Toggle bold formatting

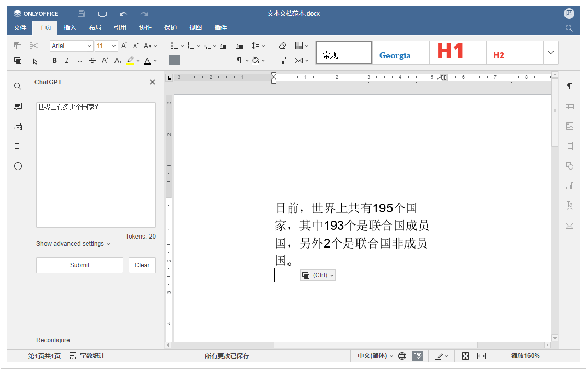point(54,60)
